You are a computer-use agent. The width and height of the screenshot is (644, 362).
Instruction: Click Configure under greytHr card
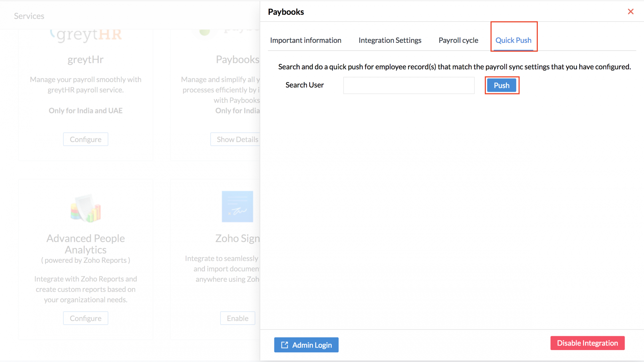click(x=86, y=139)
